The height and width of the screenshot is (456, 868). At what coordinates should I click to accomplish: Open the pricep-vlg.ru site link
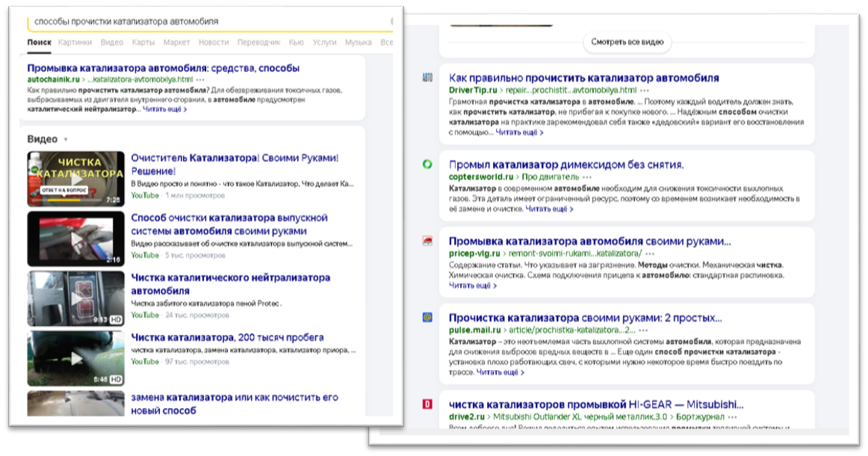pyautogui.click(x=474, y=253)
